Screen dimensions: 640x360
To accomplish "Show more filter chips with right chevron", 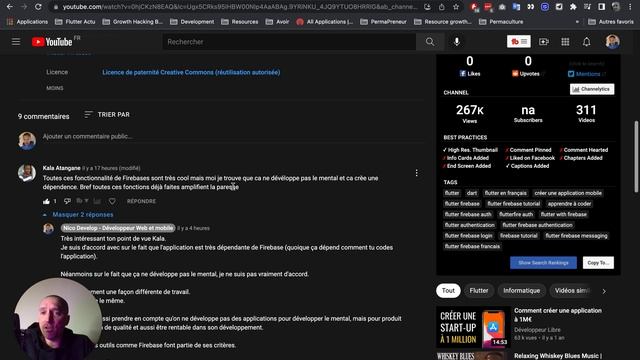I will tap(604, 291).
